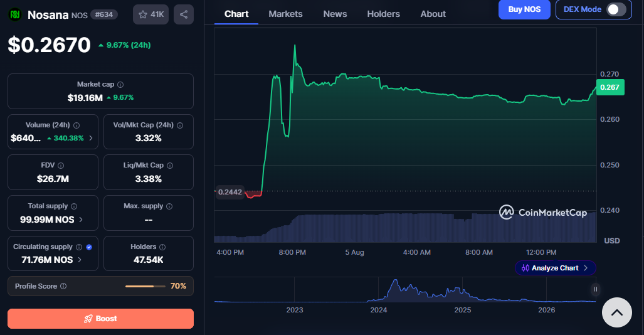Show Holders info icon

(x=162, y=247)
